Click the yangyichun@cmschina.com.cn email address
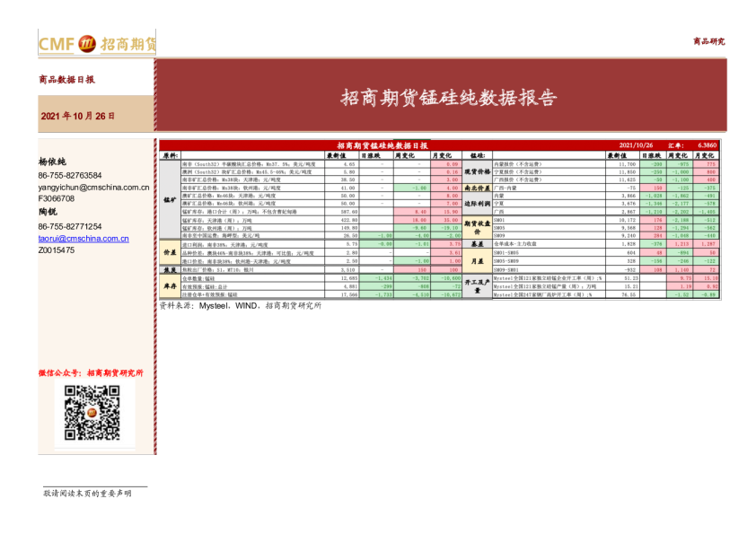 [x=93, y=188]
